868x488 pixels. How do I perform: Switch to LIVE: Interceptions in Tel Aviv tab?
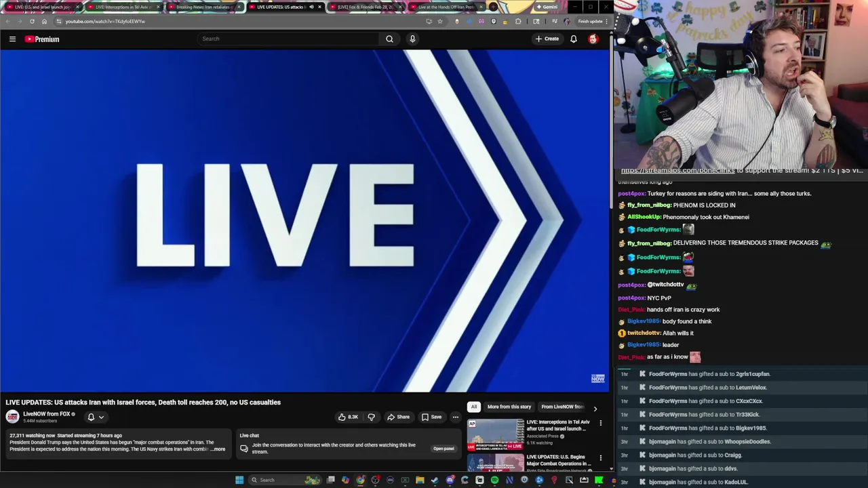[x=123, y=7]
